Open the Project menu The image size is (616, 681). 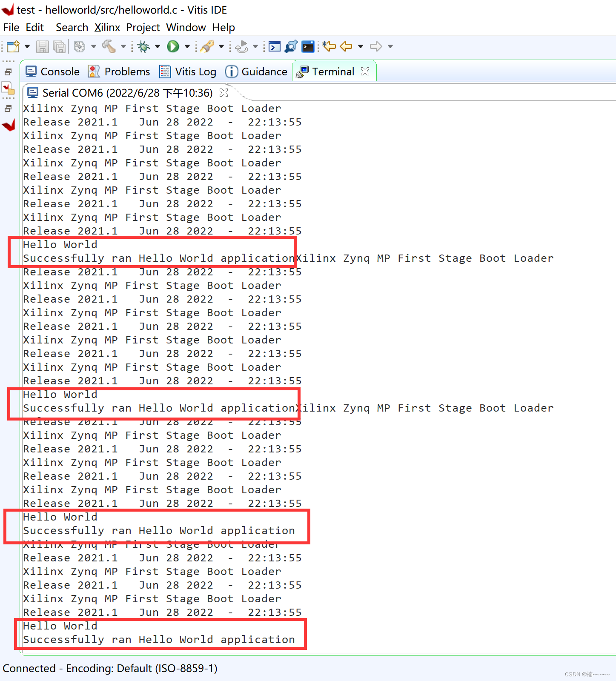(x=143, y=28)
